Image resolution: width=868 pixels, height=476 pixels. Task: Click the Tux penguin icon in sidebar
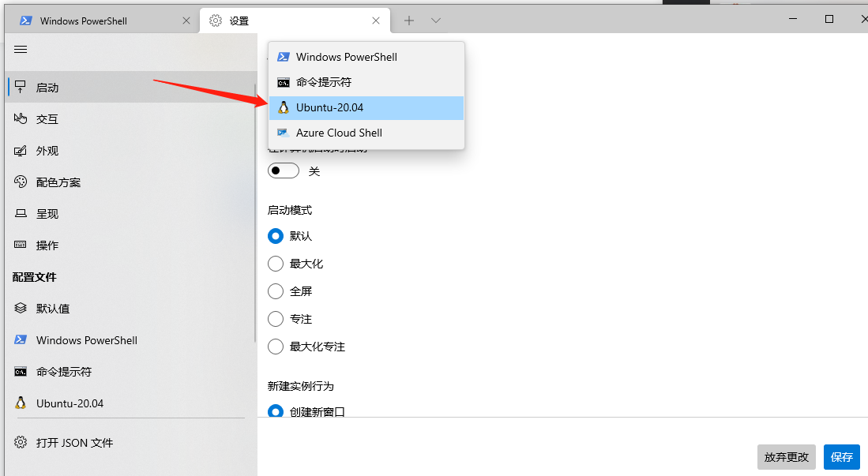click(21, 403)
